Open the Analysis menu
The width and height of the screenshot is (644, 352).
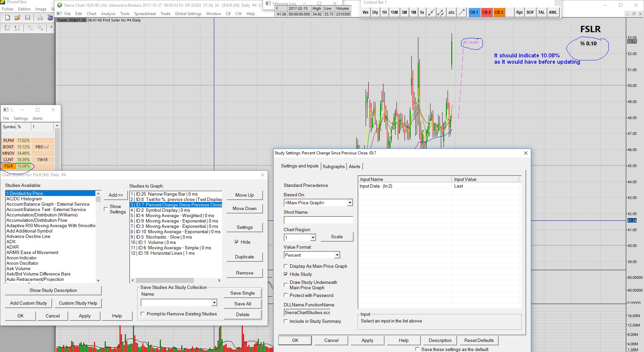pos(108,14)
